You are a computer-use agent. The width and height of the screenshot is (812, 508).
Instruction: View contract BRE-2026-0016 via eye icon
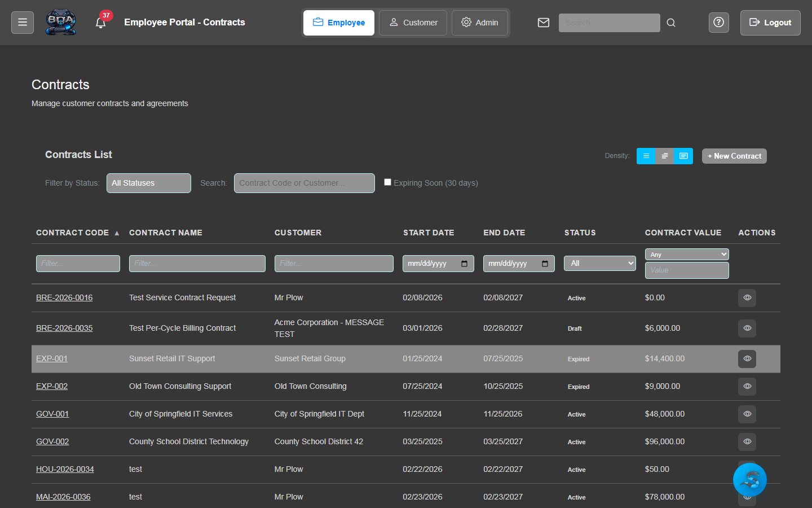747,298
